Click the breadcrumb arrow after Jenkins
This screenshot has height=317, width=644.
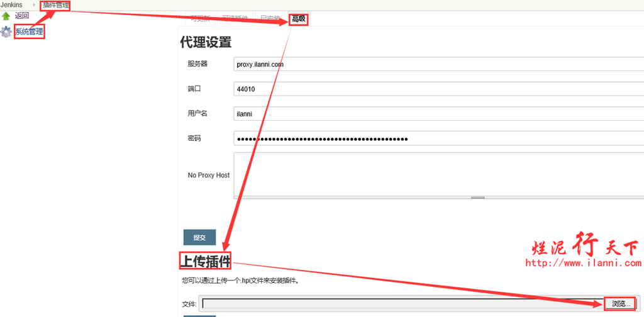click(34, 5)
